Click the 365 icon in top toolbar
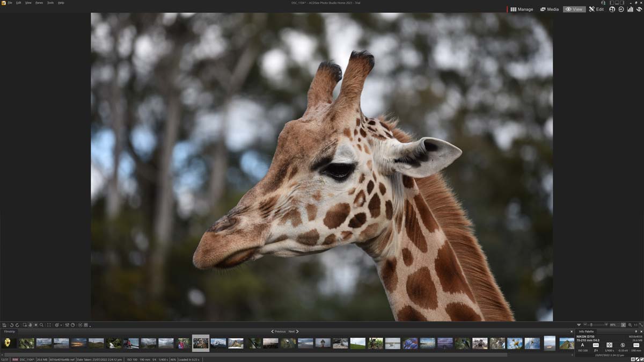The image size is (644, 362). click(621, 9)
